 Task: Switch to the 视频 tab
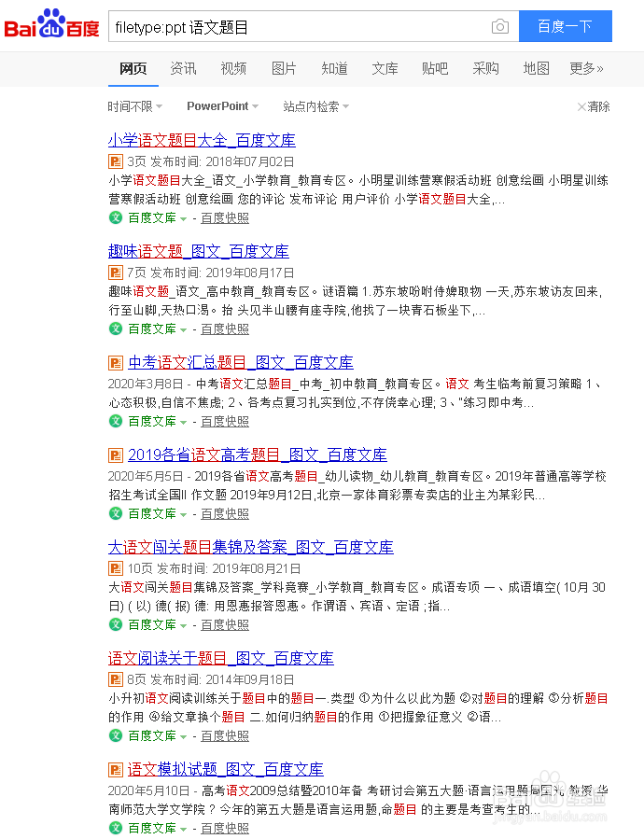pyautogui.click(x=233, y=68)
